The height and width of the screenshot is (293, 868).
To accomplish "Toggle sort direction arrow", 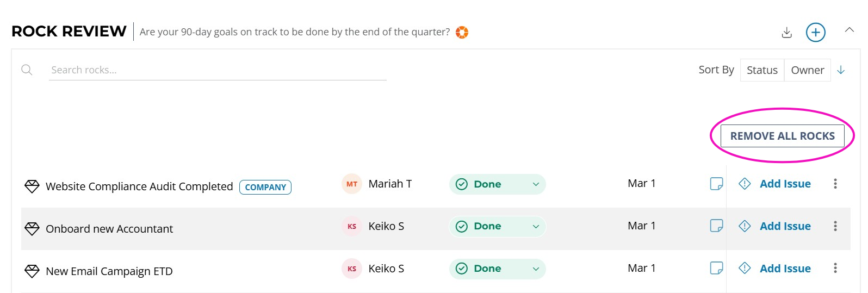I will tap(841, 70).
